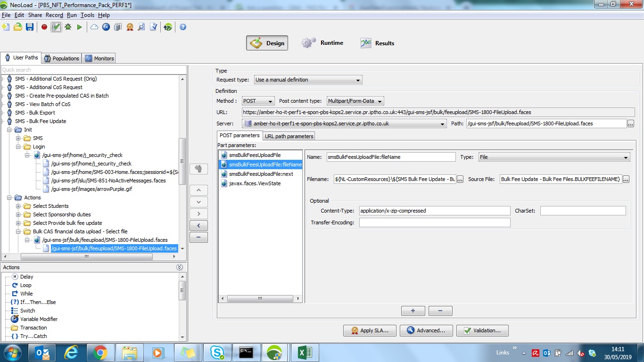
Task: Click the green Play scenario icon
Action: click(80, 27)
